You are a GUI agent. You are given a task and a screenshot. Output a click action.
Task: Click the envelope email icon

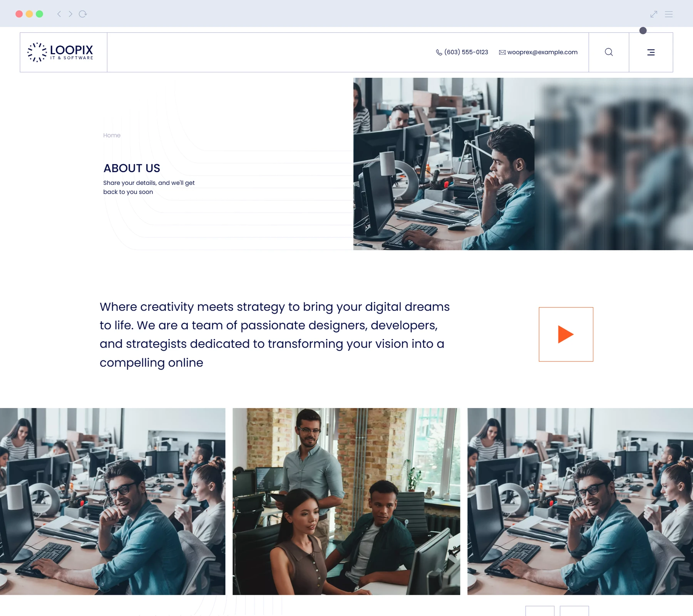(x=502, y=52)
